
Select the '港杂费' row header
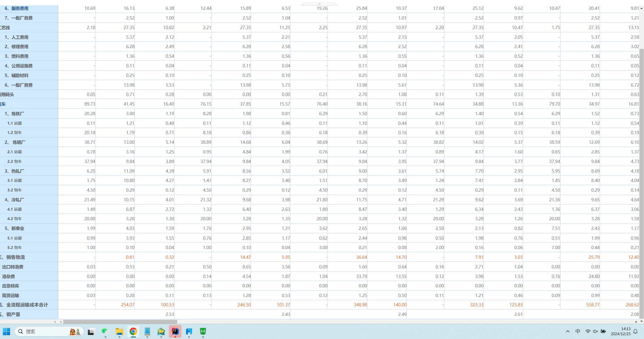pyautogui.click(x=29, y=276)
